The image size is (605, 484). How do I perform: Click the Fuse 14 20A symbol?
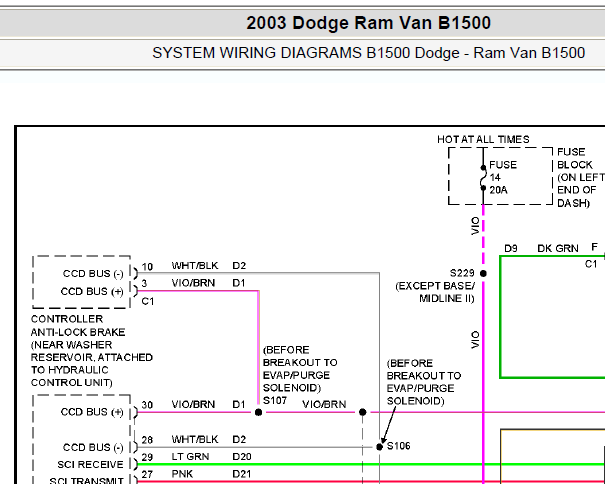(483, 178)
